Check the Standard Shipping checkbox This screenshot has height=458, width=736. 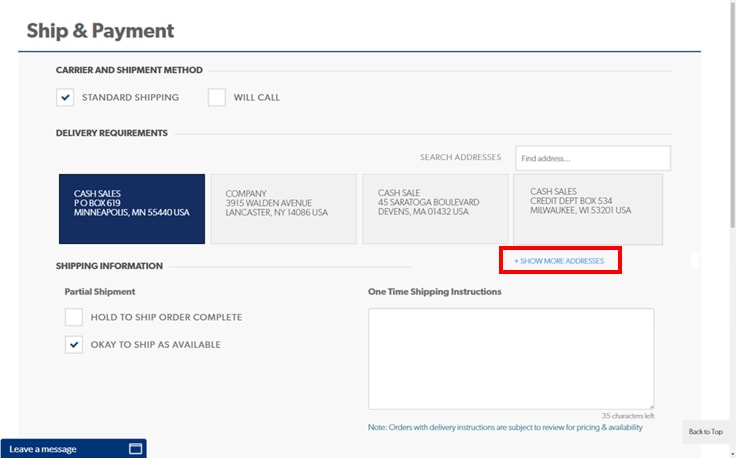(x=65, y=98)
